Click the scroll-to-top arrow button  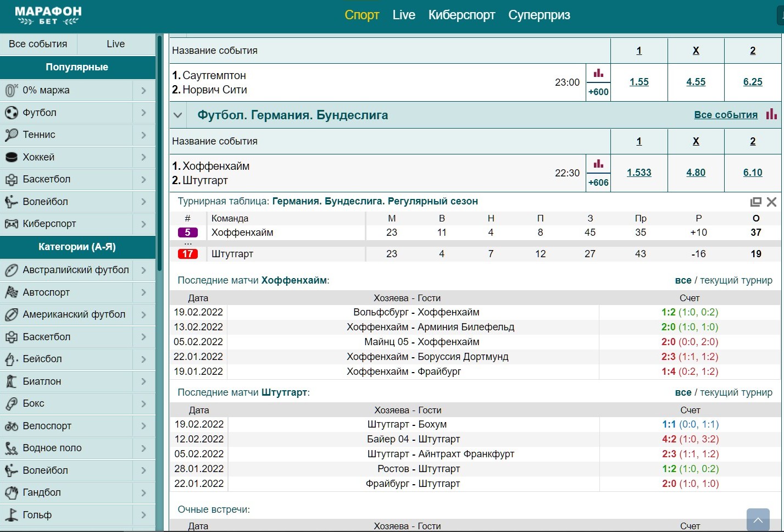758,520
